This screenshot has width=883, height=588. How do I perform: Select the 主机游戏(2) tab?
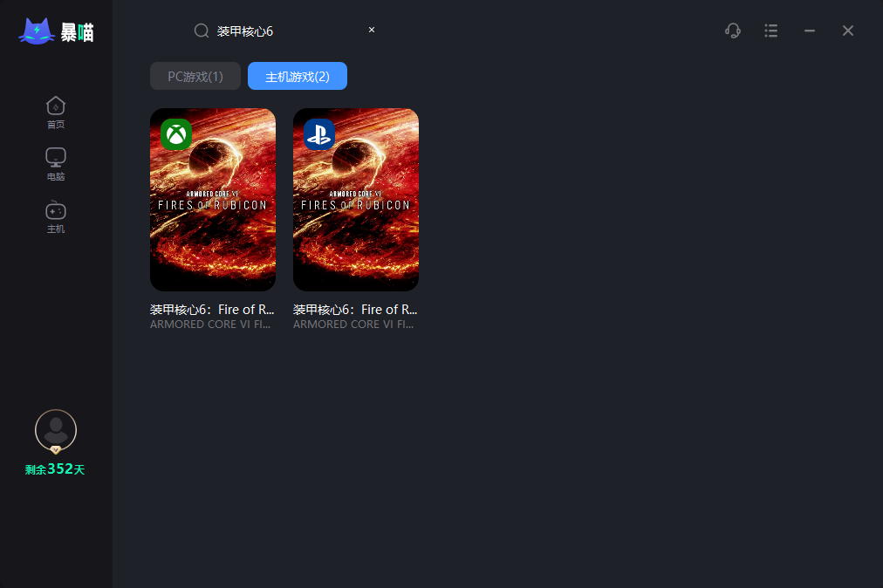click(x=298, y=76)
